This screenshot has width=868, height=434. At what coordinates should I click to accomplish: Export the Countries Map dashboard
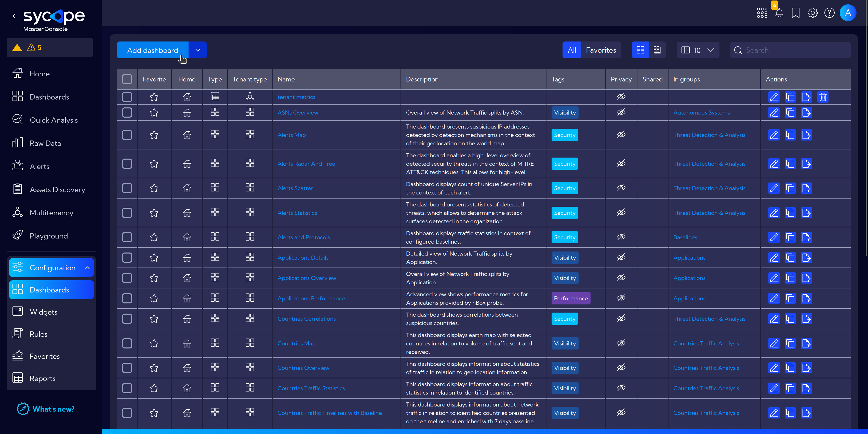coord(806,343)
